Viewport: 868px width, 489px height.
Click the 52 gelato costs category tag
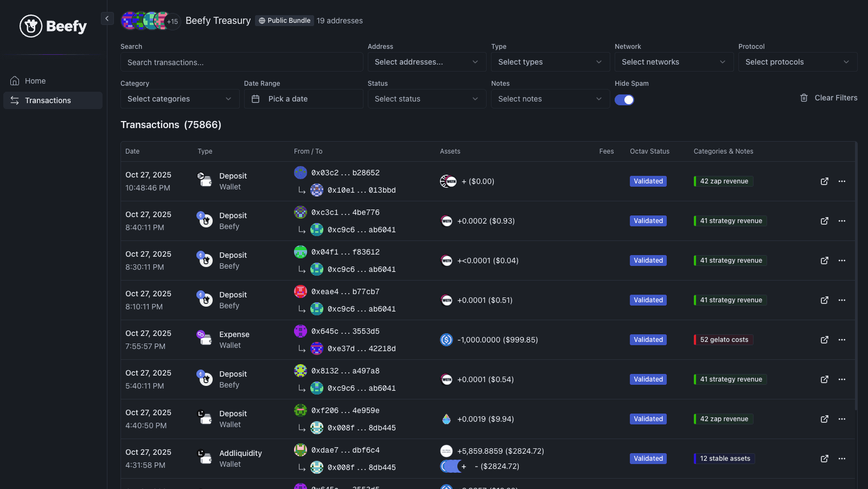click(x=724, y=340)
